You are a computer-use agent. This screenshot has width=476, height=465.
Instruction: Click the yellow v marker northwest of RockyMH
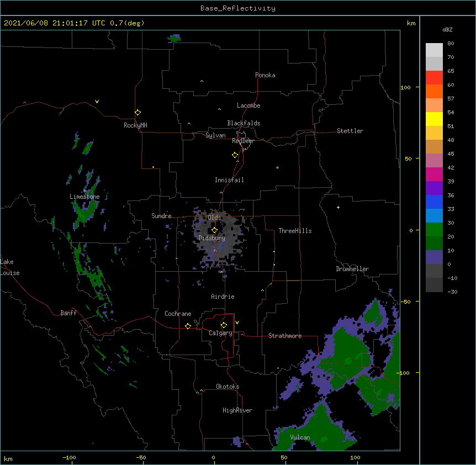coord(97,102)
